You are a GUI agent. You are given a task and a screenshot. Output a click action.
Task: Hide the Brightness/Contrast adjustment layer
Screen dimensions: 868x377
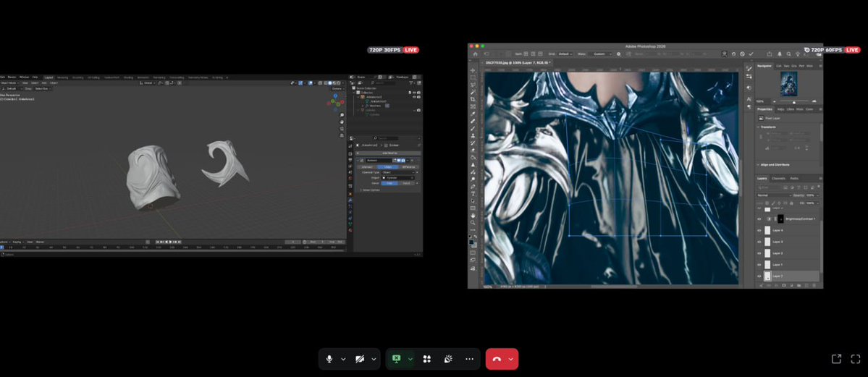coord(759,219)
